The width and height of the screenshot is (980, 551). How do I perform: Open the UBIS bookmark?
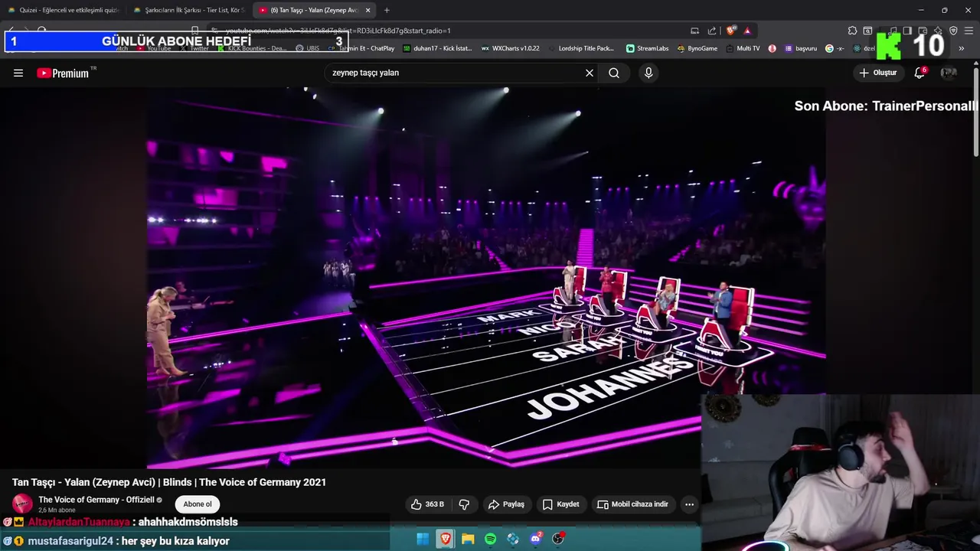click(308, 48)
